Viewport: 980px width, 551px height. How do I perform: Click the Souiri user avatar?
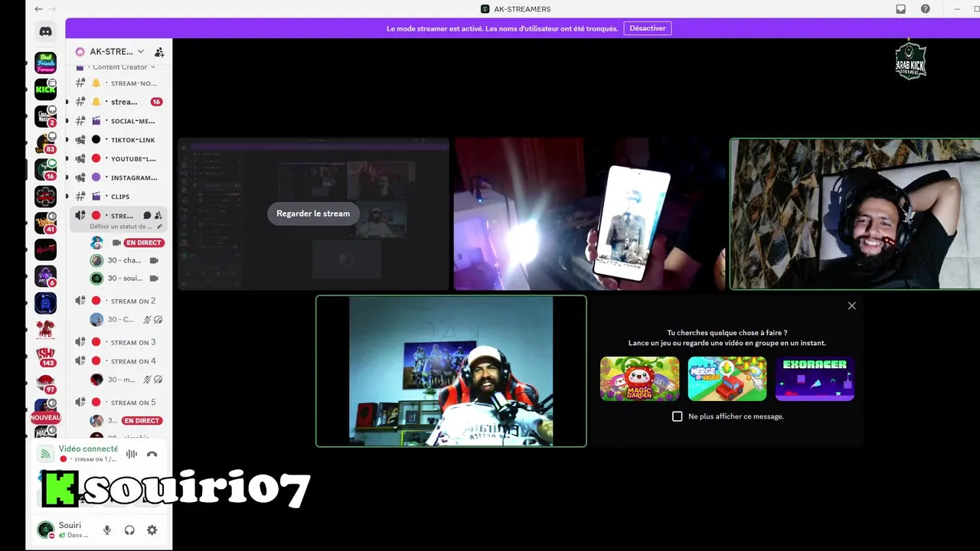pyautogui.click(x=45, y=530)
